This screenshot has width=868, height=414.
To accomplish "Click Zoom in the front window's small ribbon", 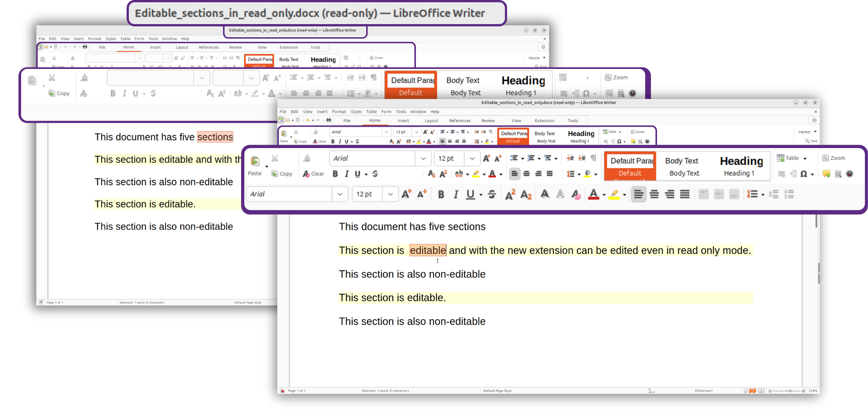I will point(638,132).
